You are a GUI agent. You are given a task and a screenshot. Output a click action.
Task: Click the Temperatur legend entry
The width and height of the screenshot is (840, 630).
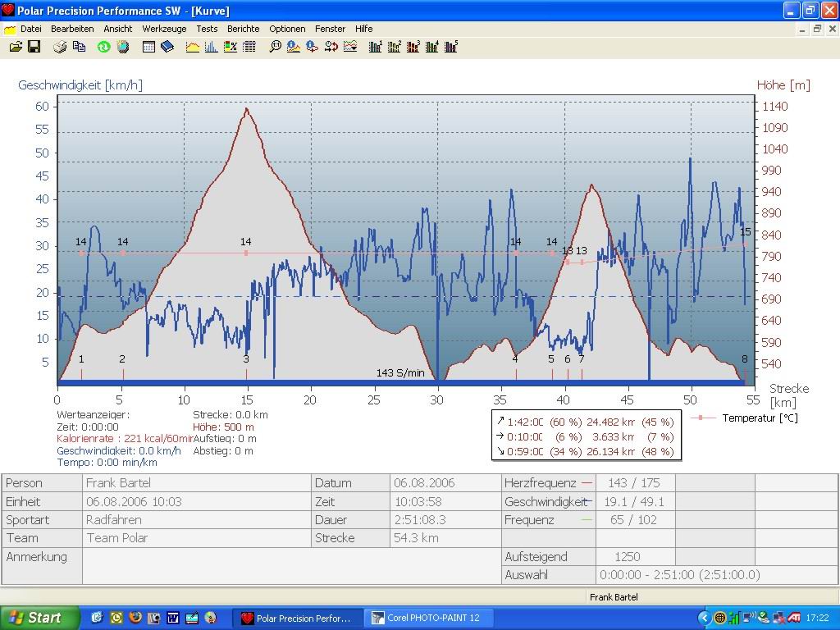pyautogui.click(x=759, y=418)
